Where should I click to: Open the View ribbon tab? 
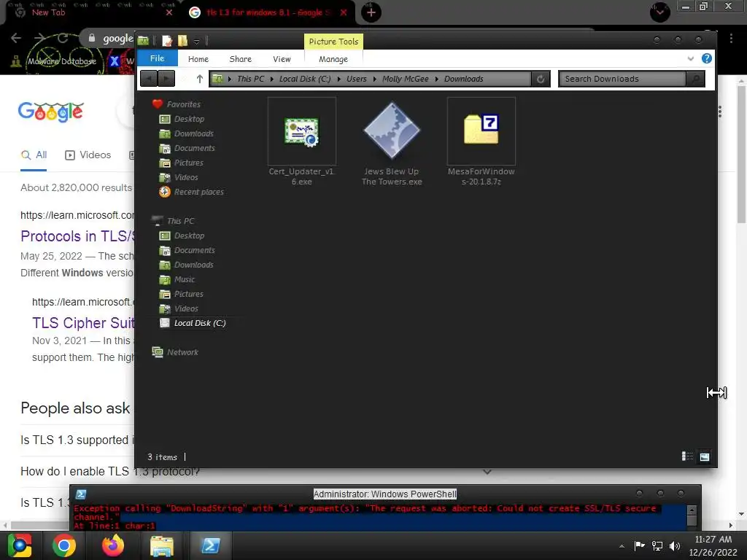pyautogui.click(x=282, y=59)
